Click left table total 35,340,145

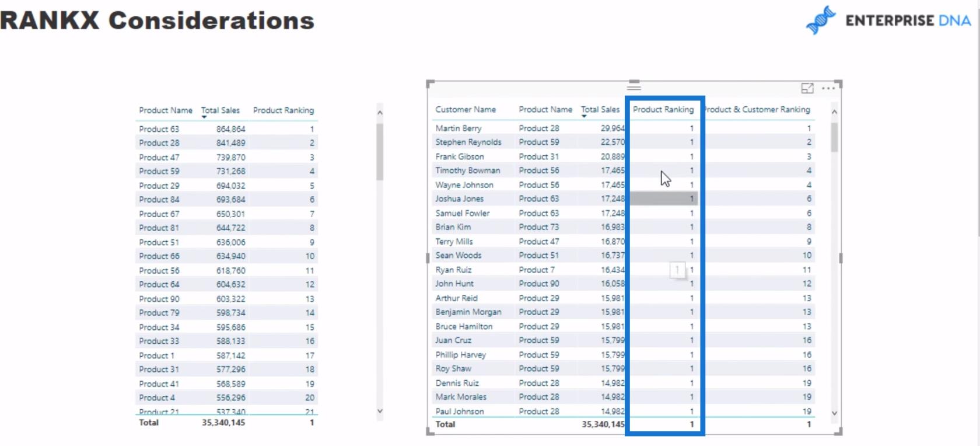pyautogui.click(x=223, y=423)
